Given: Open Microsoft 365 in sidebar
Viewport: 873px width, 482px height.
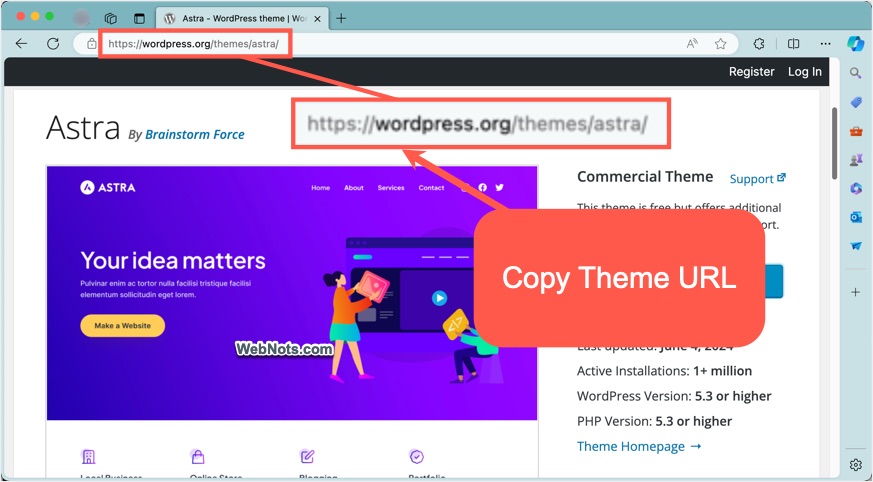Looking at the screenshot, I should pyautogui.click(x=856, y=189).
